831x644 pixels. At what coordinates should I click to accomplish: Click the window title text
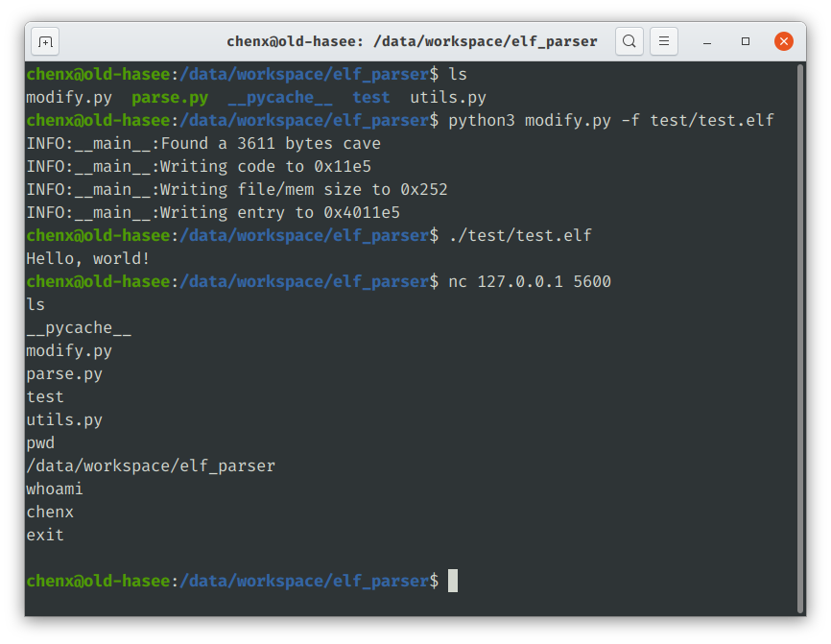click(412, 41)
